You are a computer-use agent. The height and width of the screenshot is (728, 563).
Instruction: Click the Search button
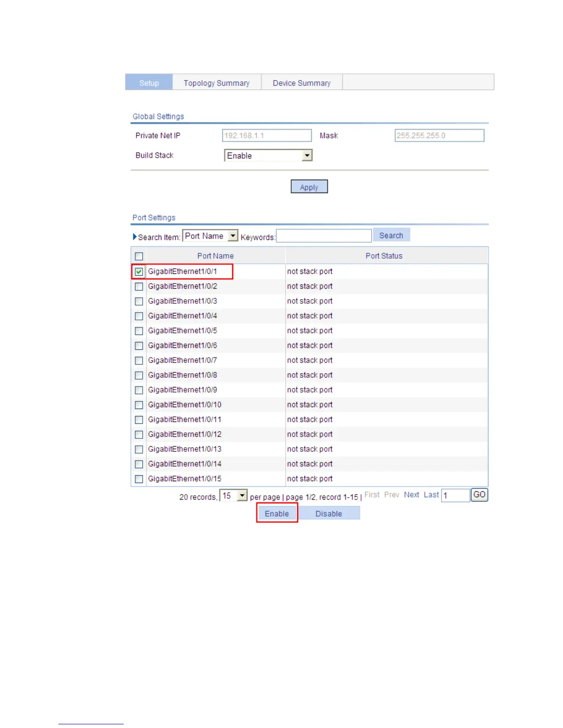pyautogui.click(x=391, y=235)
